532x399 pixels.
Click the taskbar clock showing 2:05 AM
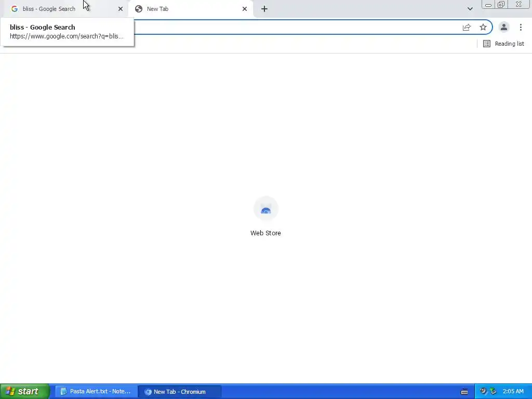513,392
